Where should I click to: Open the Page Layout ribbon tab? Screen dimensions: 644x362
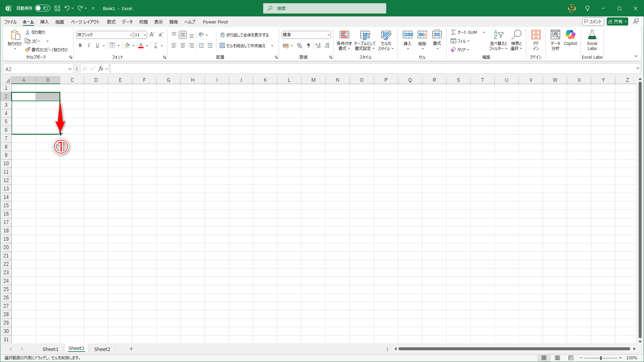coord(85,22)
